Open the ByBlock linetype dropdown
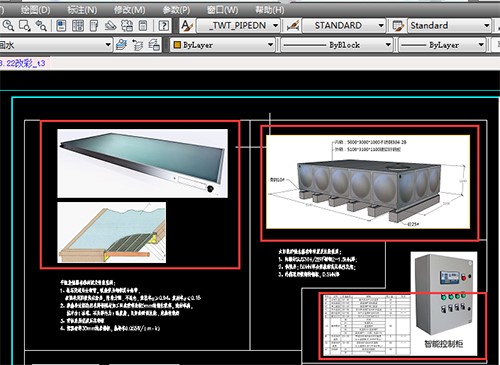 pyautogui.click(x=336, y=45)
